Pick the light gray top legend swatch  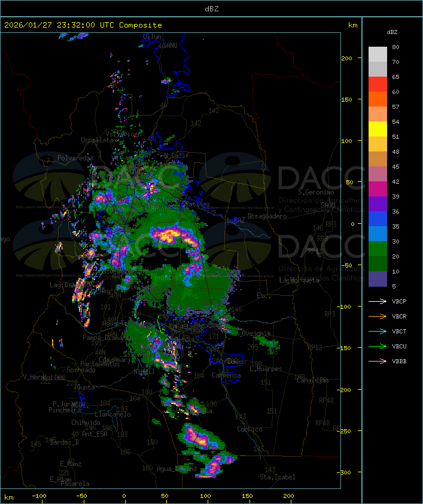pos(378,54)
